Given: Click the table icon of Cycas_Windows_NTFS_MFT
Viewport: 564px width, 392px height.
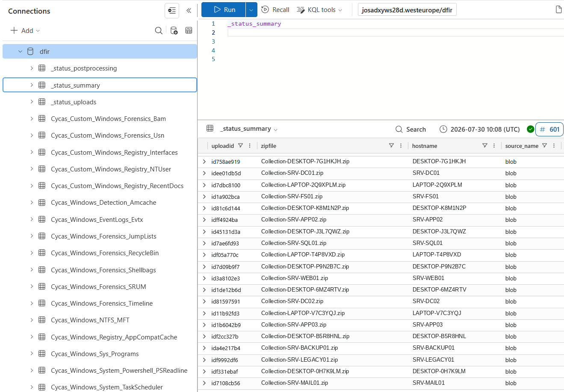Looking at the screenshot, I should 42,320.
